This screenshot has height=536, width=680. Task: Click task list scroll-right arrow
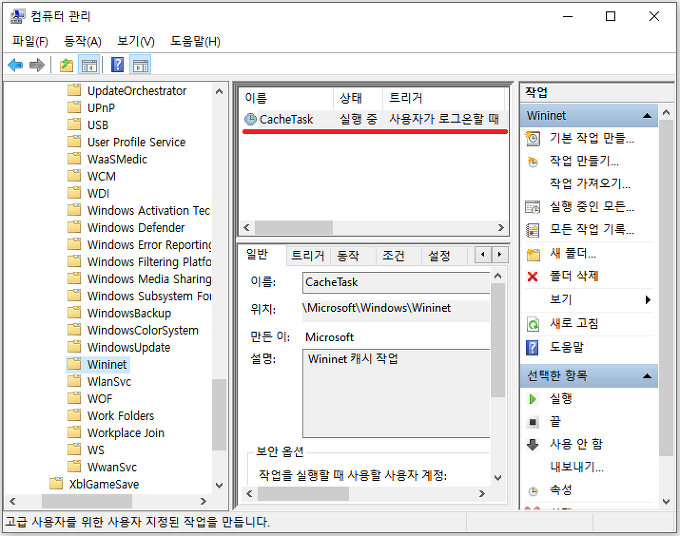point(501,227)
